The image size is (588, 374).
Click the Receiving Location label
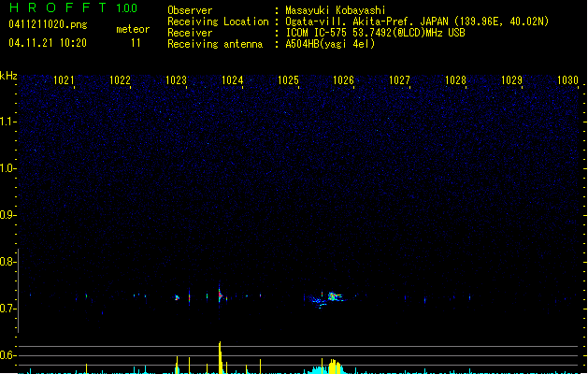pyautogui.click(x=218, y=22)
